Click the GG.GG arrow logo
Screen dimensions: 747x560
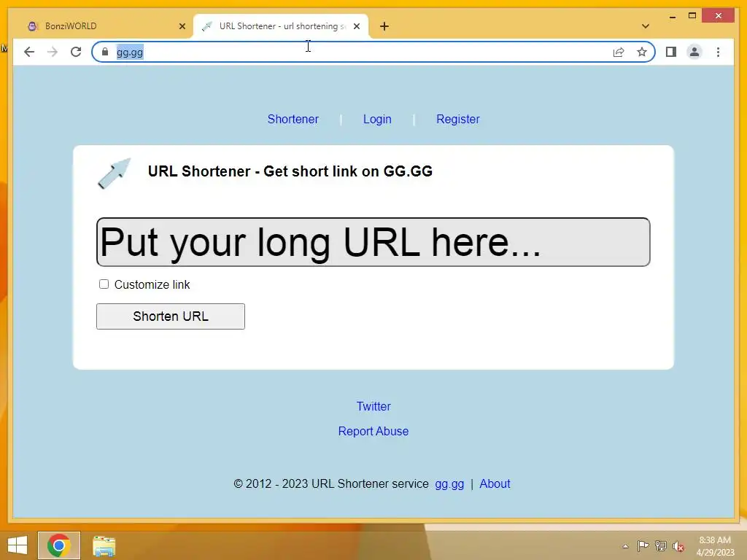115,173
